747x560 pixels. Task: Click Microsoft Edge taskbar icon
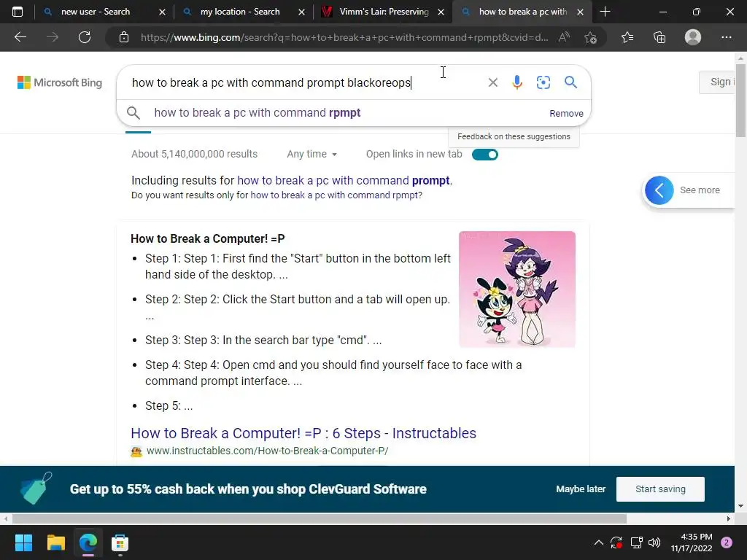[x=88, y=542]
